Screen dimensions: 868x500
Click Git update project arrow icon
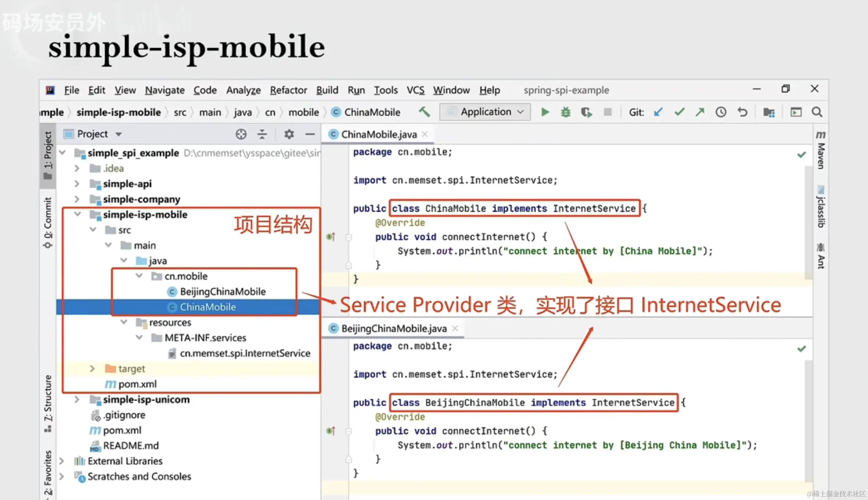point(658,112)
